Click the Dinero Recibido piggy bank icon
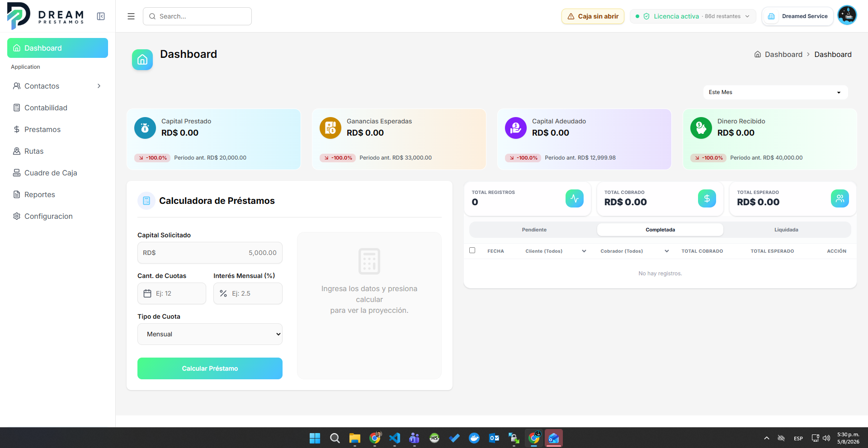Image resolution: width=868 pixels, height=448 pixels. (701, 128)
